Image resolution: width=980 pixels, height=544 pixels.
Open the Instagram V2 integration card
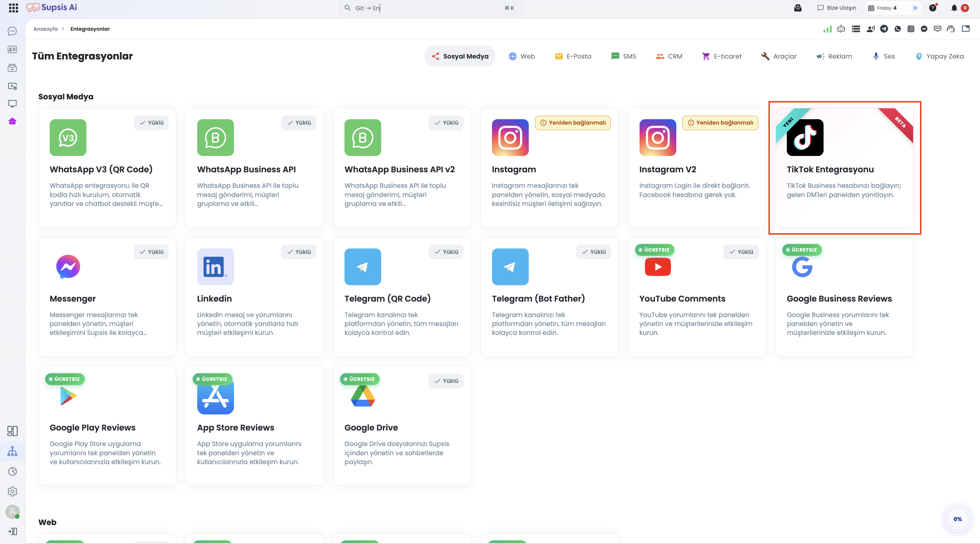click(697, 168)
